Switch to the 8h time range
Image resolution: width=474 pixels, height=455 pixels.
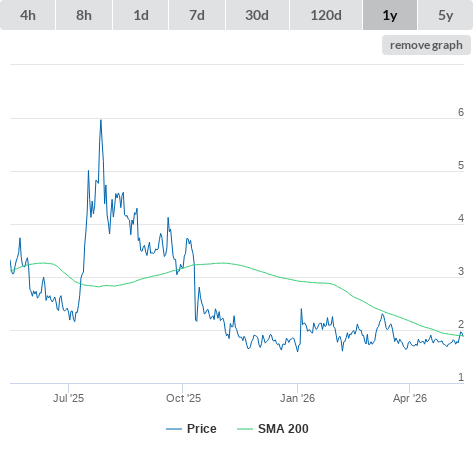(x=84, y=15)
